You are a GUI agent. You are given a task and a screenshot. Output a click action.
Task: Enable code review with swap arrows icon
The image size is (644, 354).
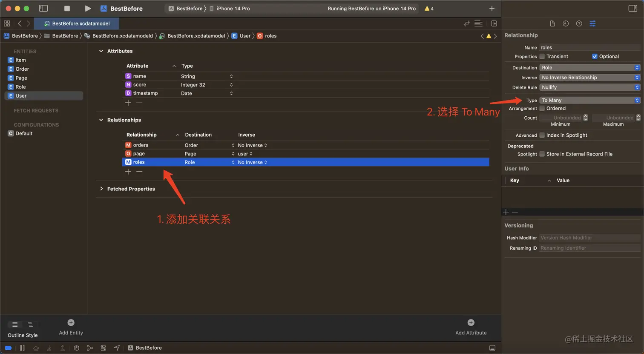coord(467,23)
